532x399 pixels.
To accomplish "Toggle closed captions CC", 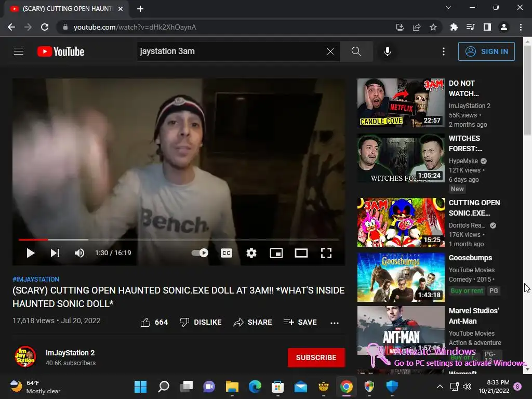I will click(227, 253).
